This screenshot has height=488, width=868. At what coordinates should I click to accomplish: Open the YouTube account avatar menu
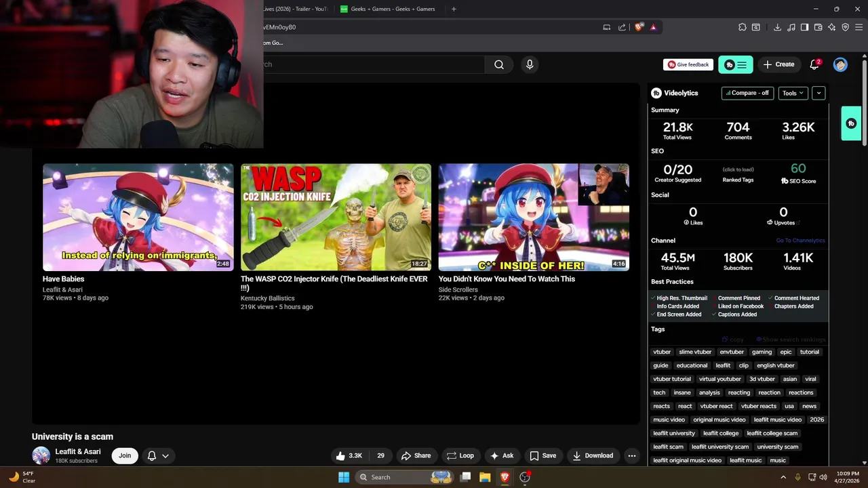tap(840, 64)
